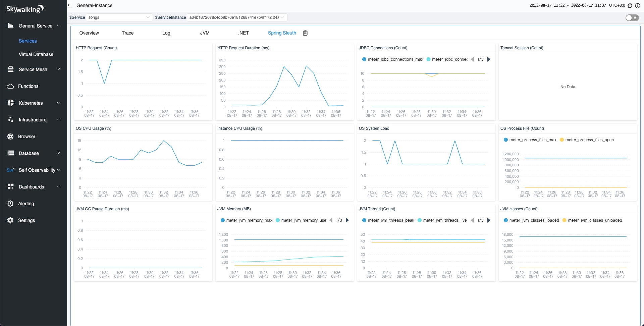644x326 pixels.
Task: Switch to the Log tab
Action: (166, 33)
